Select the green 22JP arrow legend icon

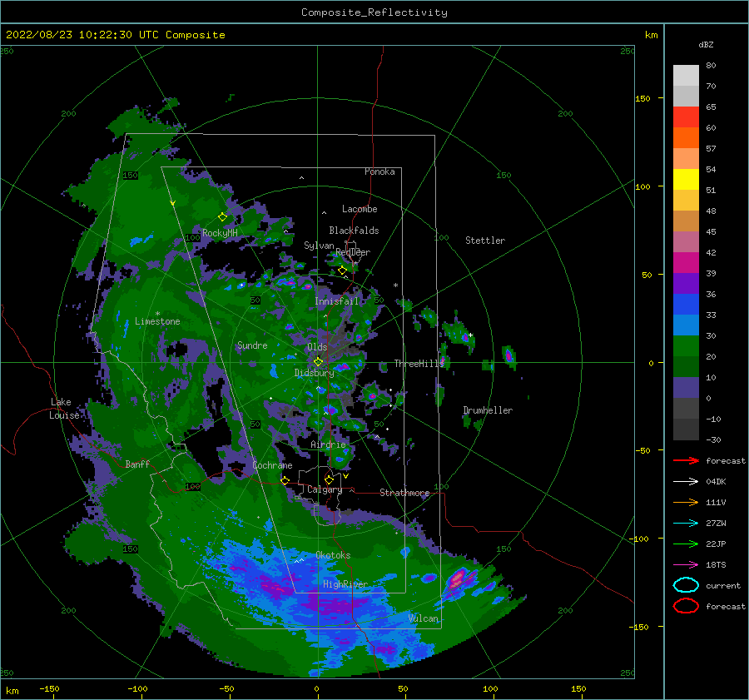pyautogui.click(x=686, y=544)
